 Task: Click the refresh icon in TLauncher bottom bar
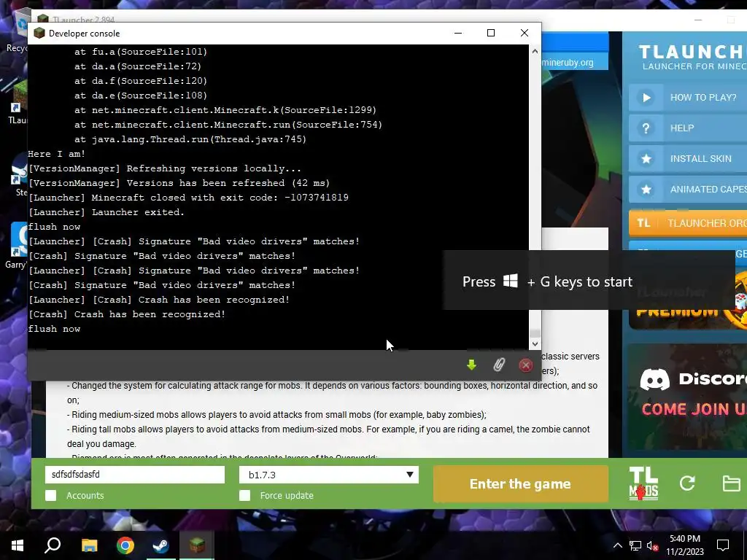[x=687, y=483]
